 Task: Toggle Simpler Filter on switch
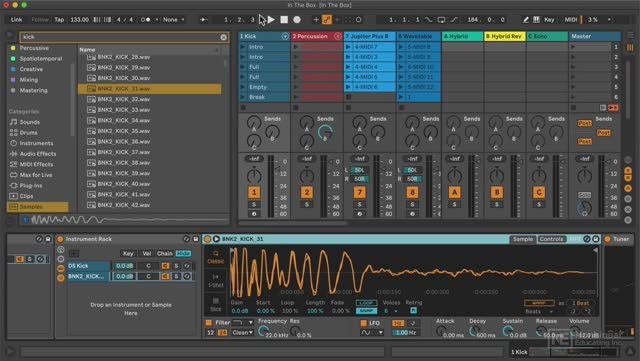pyautogui.click(x=209, y=323)
